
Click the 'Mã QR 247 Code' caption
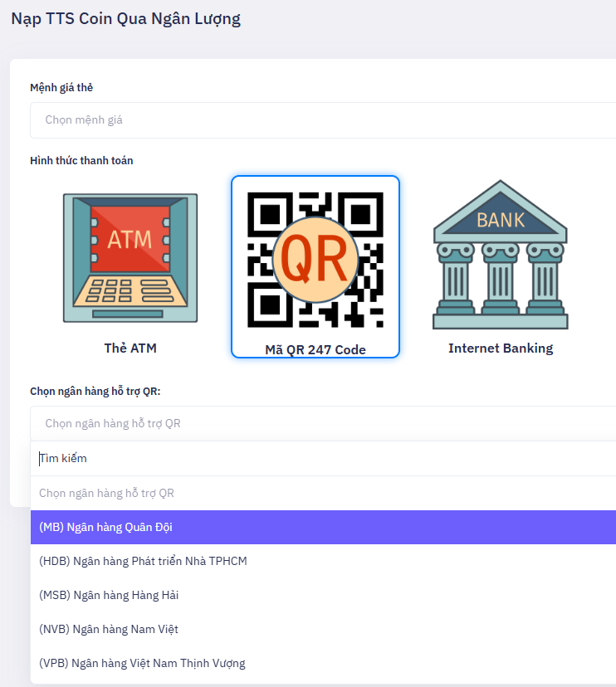tap(315, 349)
